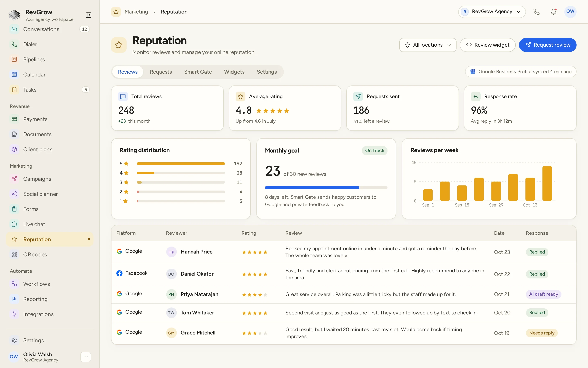
Task: Open Dialer from sidebar
Action: click(50, 44)
